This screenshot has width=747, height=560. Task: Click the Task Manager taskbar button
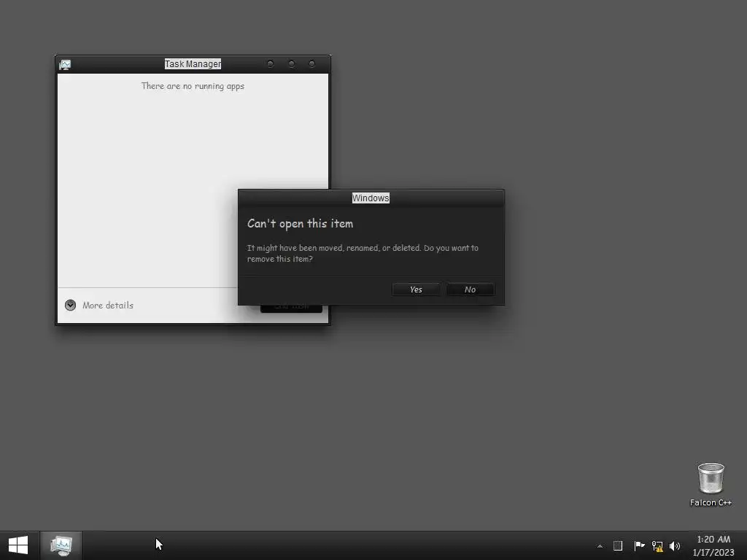point(61,545)
